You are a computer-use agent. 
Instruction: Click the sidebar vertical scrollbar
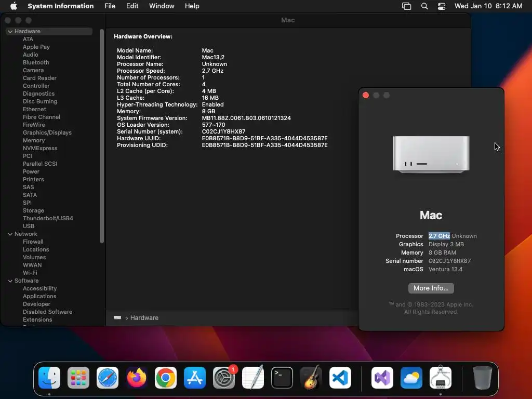pos(101,136)
